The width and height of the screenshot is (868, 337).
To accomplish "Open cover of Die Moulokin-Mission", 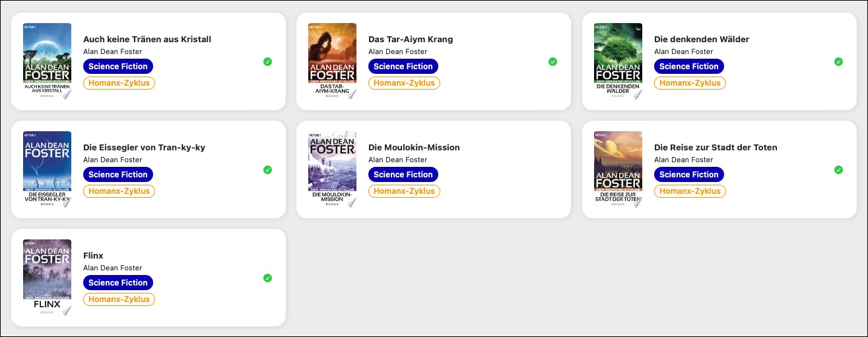I will tap(332, 169).
